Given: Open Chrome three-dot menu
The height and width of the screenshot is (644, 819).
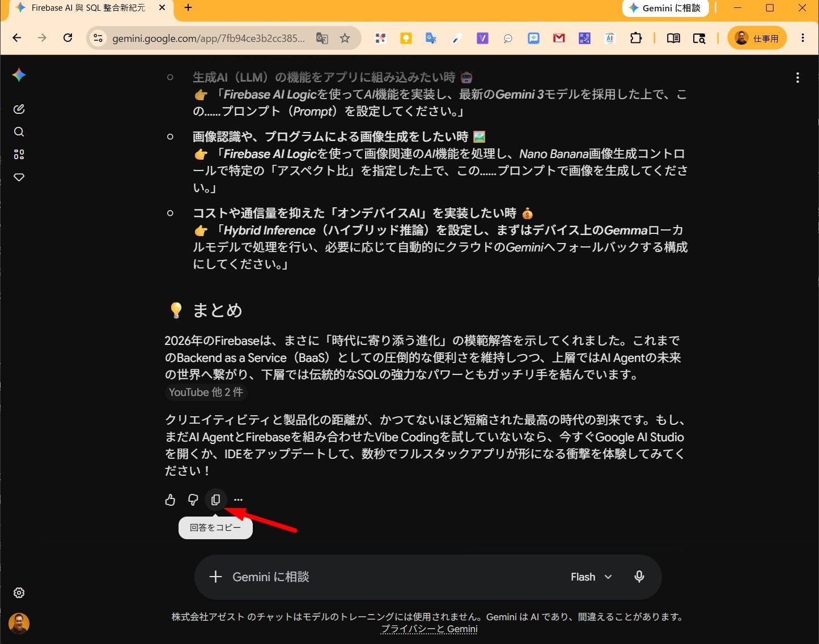Looking at the screenshot, I should tap(803, 38).
